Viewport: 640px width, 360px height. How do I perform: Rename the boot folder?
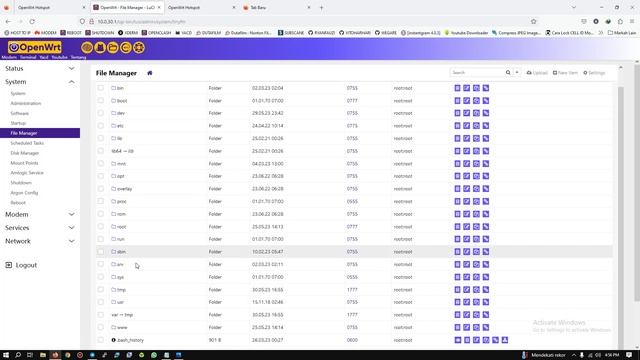467,101
